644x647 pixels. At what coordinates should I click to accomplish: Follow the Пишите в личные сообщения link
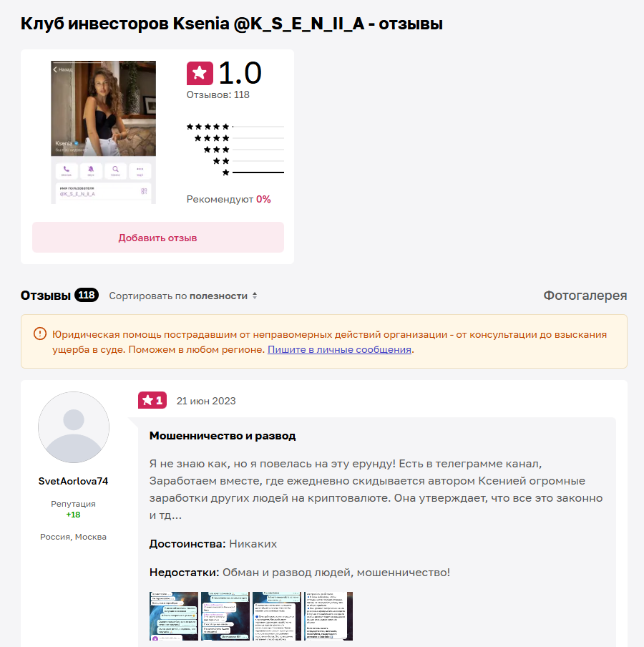click(x=339, y=349)
